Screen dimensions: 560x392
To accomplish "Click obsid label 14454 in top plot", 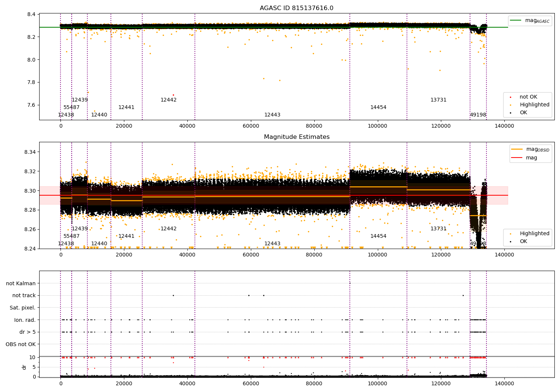I will [379, 108].
